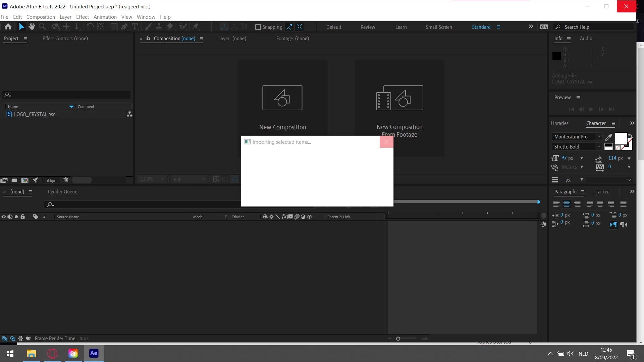
Task: Expand hidden workspaces double-arrow
Action: coord(531,26)
